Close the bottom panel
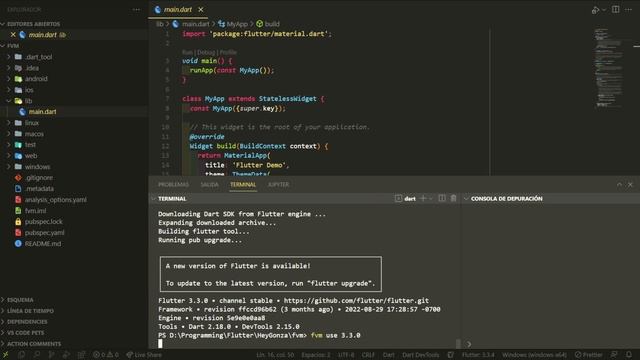Viewport: 640px width, 360px height. (630, 185)
